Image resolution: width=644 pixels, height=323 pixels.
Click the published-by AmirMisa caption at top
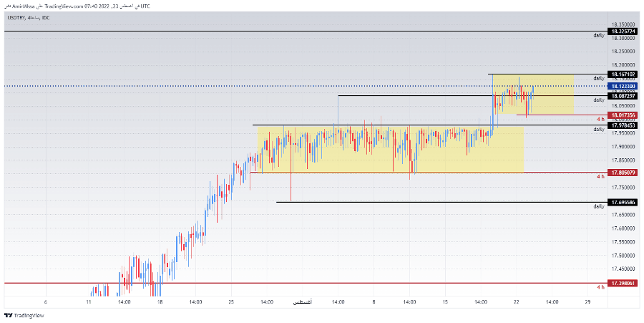[x=77, y=6]
